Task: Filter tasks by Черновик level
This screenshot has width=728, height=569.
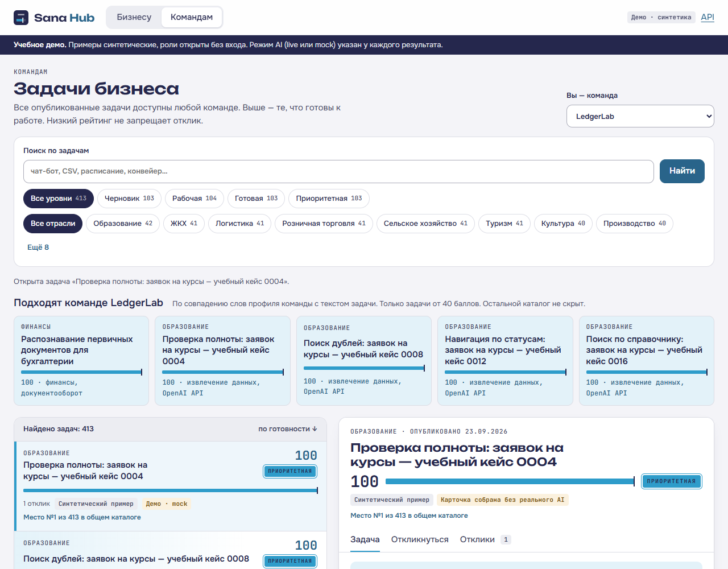Action: [129, 199]
